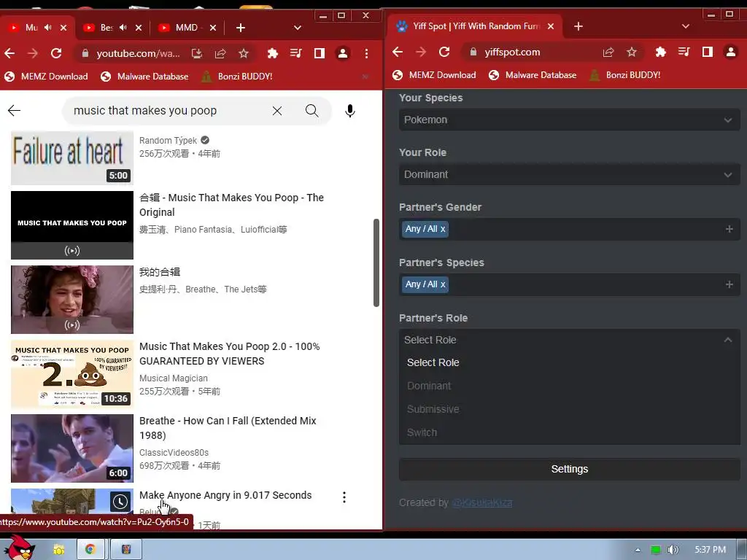The width and height of the screenshot is (747, 560).
Task: Click back arrow in YouTube browser toolbar
Action: click(9, 53)
